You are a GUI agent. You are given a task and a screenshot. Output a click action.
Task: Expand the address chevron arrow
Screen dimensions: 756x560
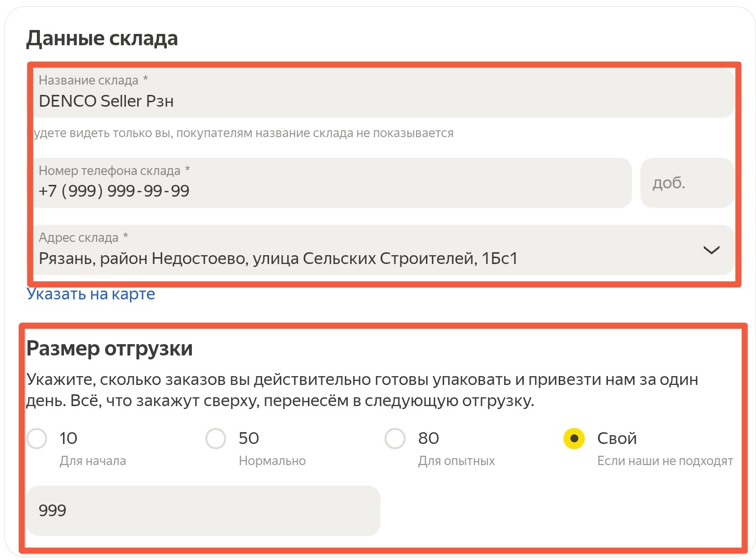(x=711, y=250)
